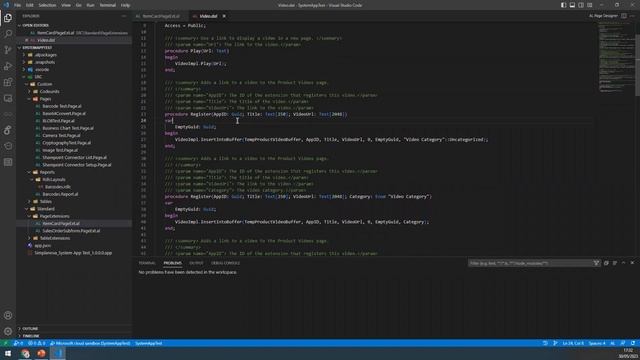Image resolution: width=640 pixels, height=360 pixels.
Task: Open the Customize Layout icon
Action: [590, 5]
